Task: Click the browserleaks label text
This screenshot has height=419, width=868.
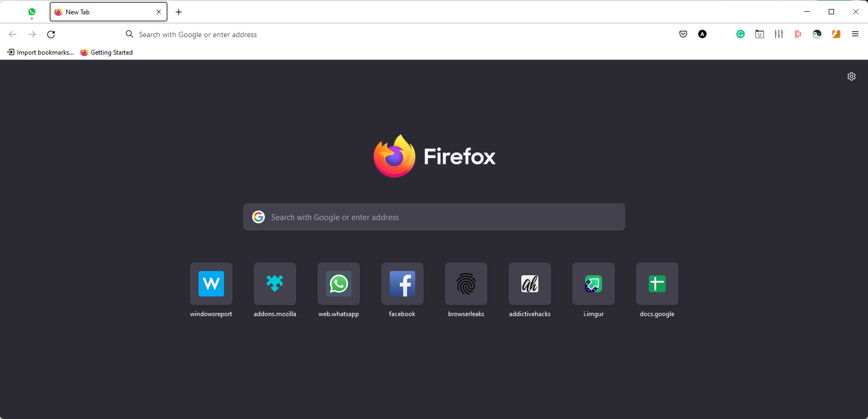Action: click(466, 314)
